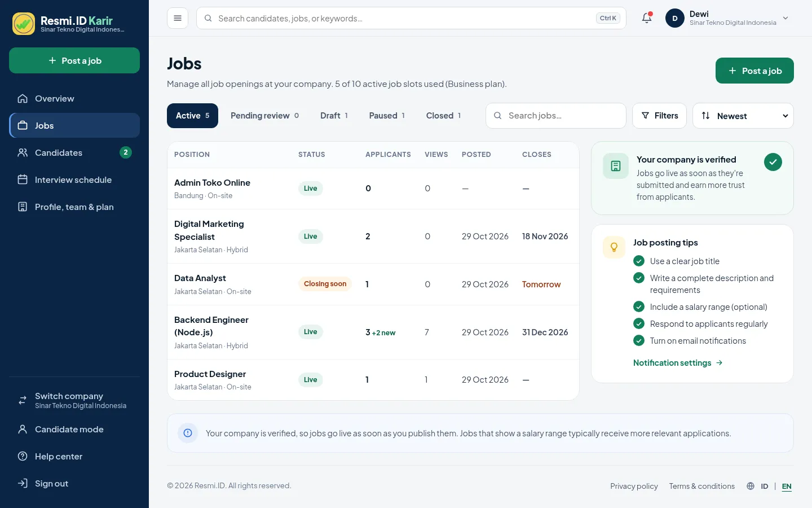Switch to the Pending review tab
Image resolution: width=812 pixels, height=508 pixels.
coord(264,116)
